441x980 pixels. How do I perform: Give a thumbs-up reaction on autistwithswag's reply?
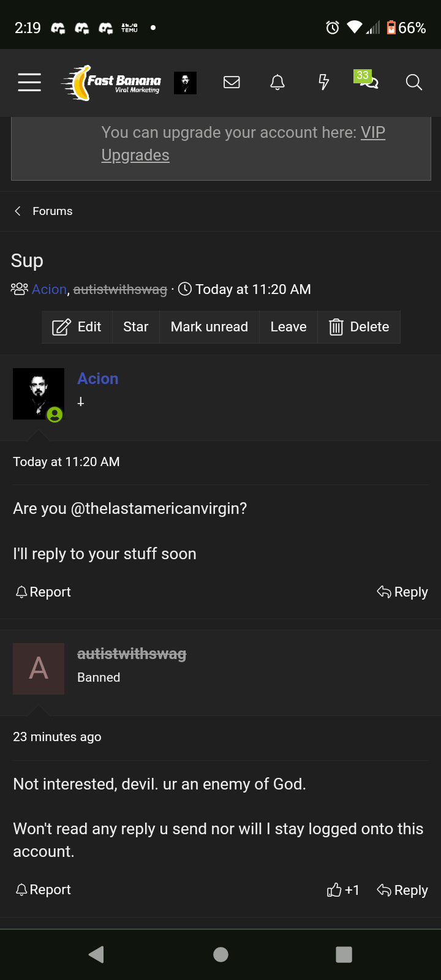[x=336, y=890]
